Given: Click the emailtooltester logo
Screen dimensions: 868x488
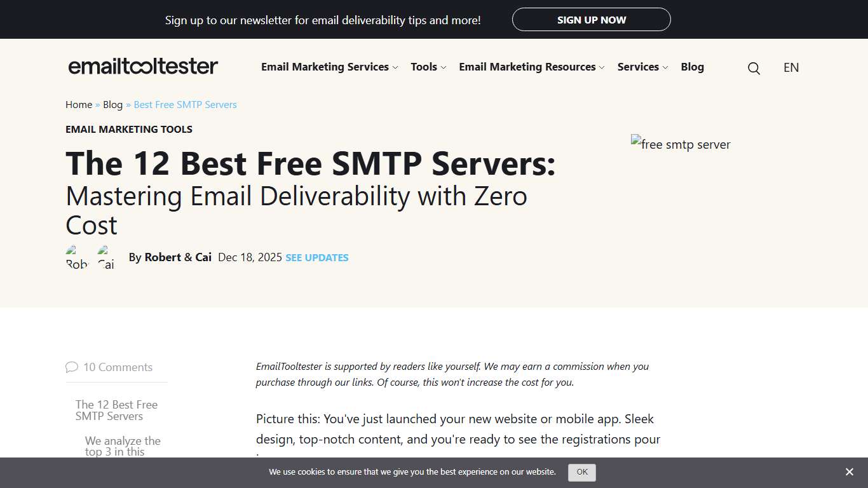Looking at the screenshot, I should pos(142,66).
